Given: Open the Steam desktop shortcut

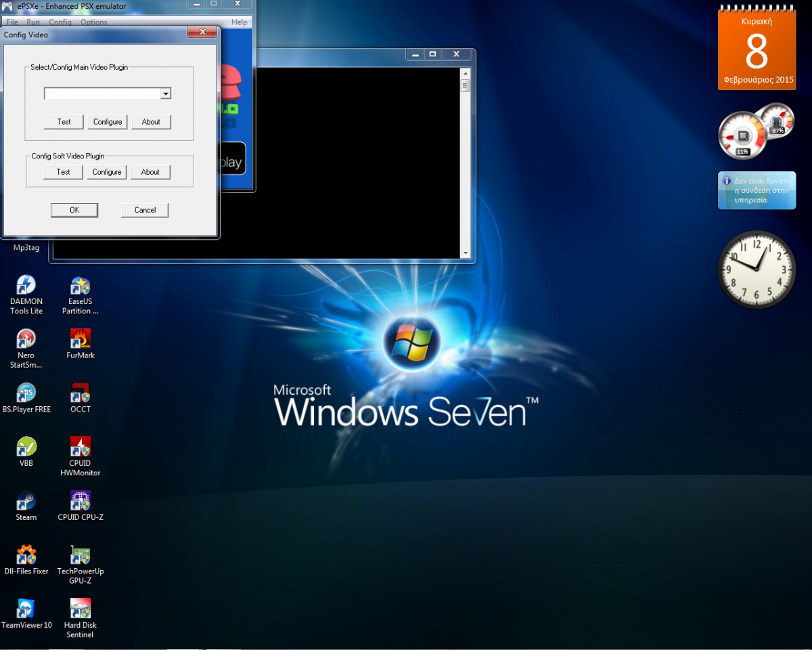Looking at the screenshot, I should [26, 506].
